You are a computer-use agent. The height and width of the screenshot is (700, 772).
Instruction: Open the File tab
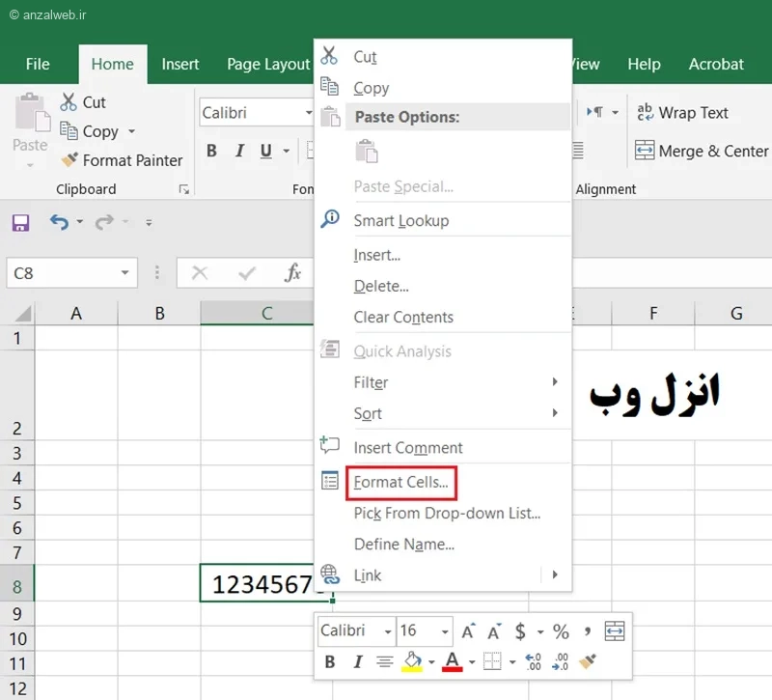point(38,64)
